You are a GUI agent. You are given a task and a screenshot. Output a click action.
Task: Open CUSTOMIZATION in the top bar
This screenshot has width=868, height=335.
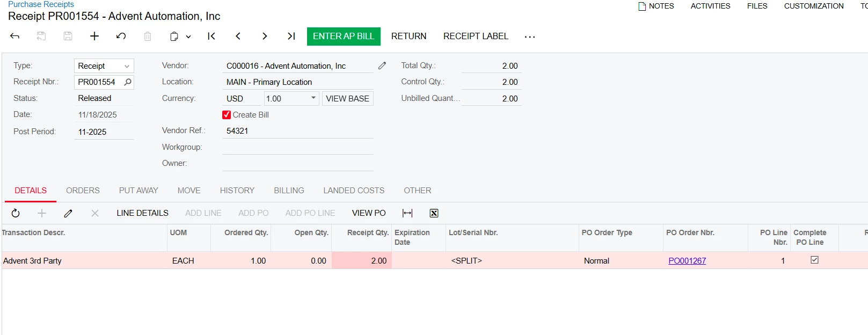click(x=814, y=6)
